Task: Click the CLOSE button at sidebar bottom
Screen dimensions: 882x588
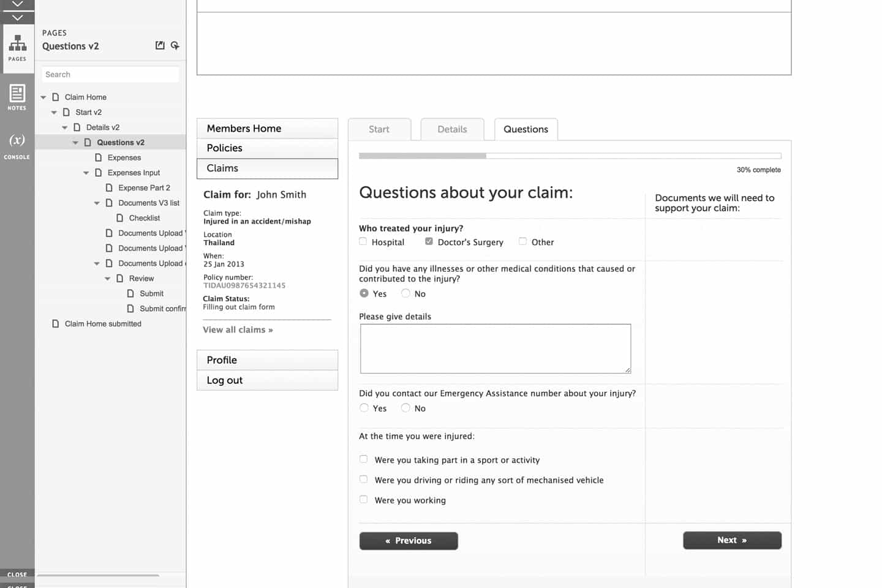Action: coord(17,575)
